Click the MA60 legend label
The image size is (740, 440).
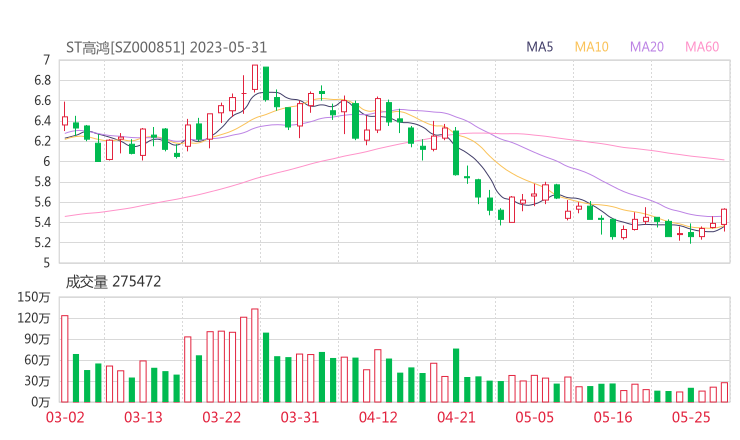point(702,47)
